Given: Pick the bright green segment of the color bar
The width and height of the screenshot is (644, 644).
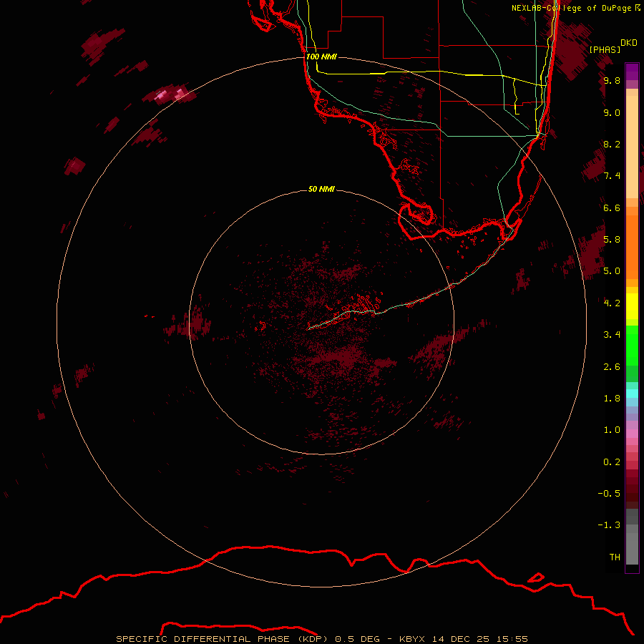Looking at the screenshot, I should pos(632,346).
